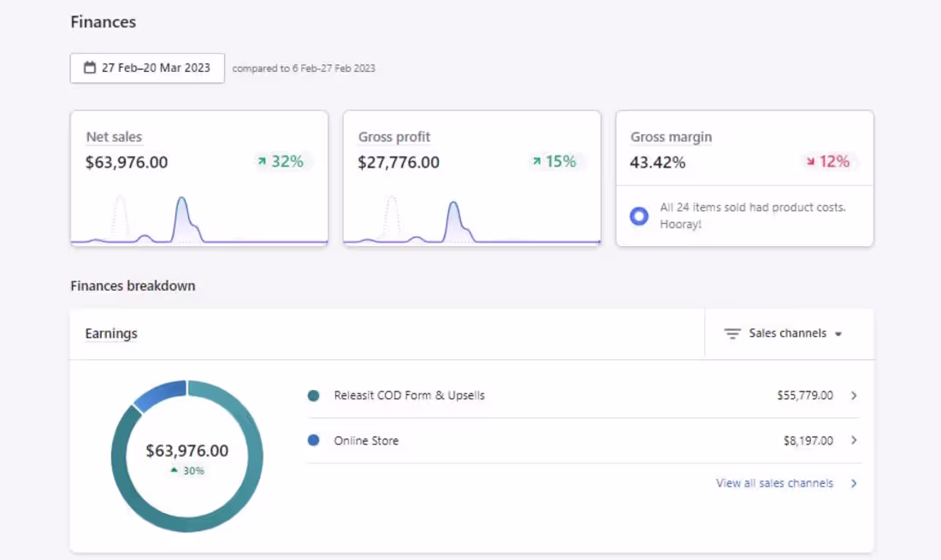The image size is (941, 560).
Task: Click the teal Releasit COD legend dot
Action: click(x=313, y=396)
